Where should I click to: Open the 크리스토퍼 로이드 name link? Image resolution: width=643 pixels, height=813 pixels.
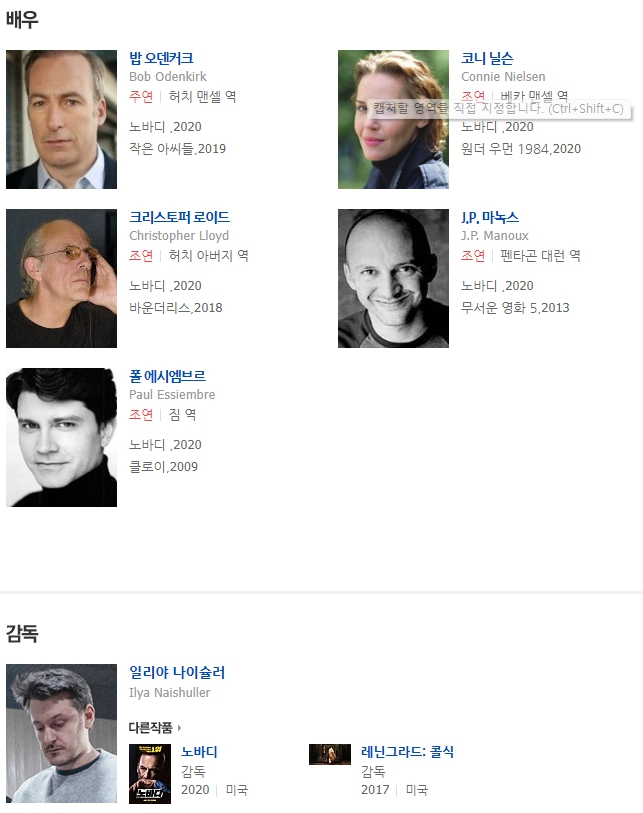(x=179, y=217)
